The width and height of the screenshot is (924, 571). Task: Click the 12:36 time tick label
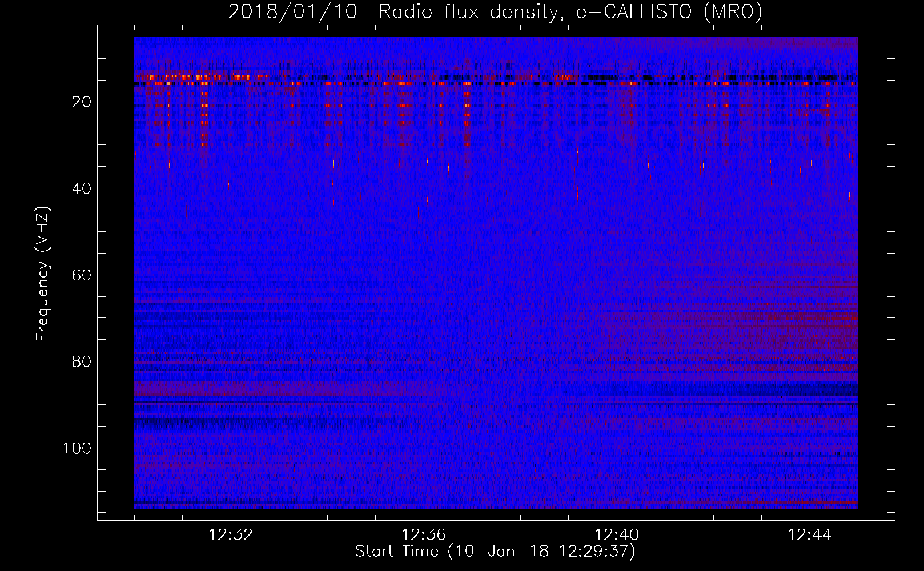click(424, 535)
